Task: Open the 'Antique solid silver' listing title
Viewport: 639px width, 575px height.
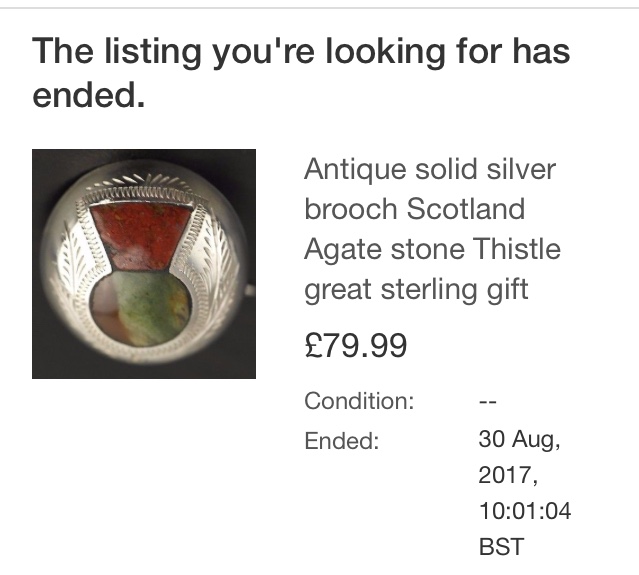Action: (430, 169)
